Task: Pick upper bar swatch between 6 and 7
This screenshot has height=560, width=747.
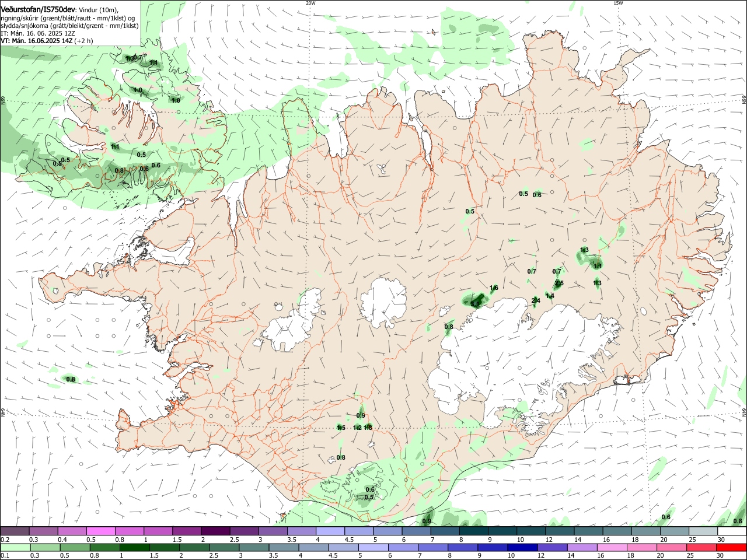Action: click(416, 531)
